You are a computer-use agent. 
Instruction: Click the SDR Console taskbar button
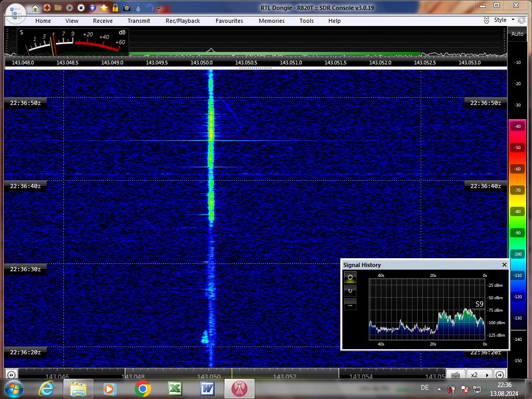(239, 389)
